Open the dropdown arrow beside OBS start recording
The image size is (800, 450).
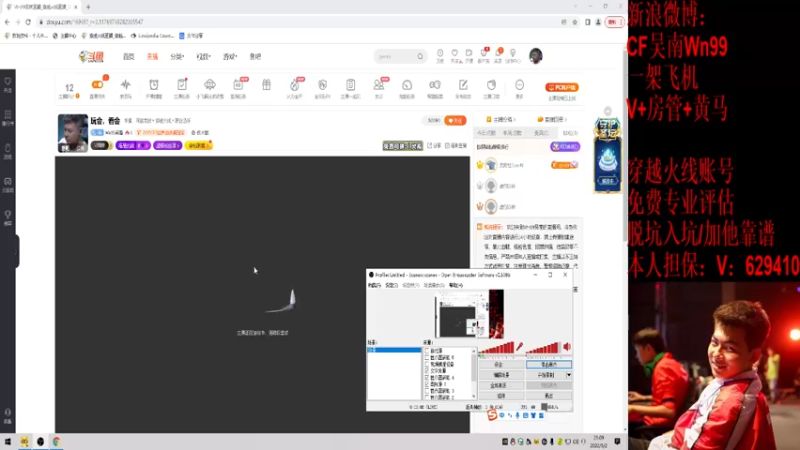point(569,375)
